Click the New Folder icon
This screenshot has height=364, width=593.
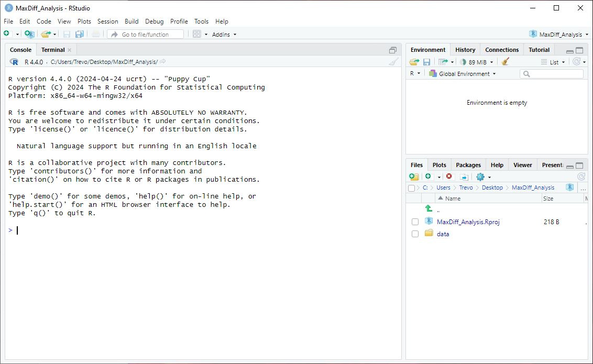[x=414, y=177]
